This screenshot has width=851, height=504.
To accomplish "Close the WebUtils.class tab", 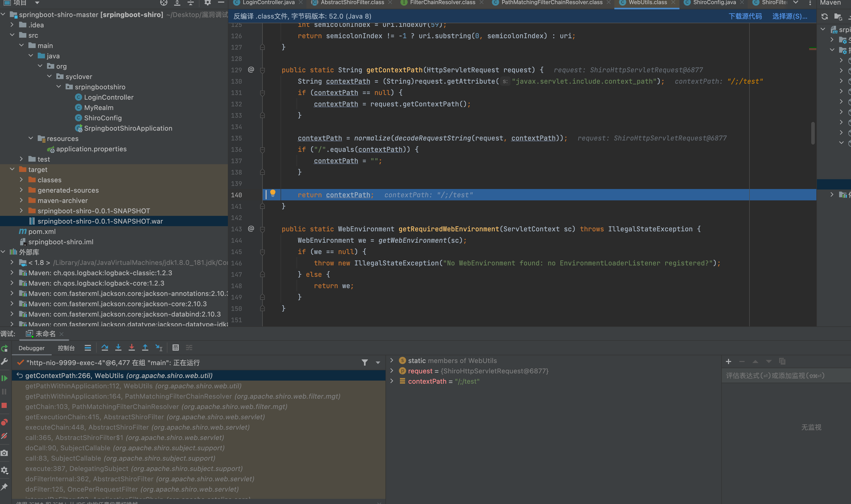I will (673, 3).
